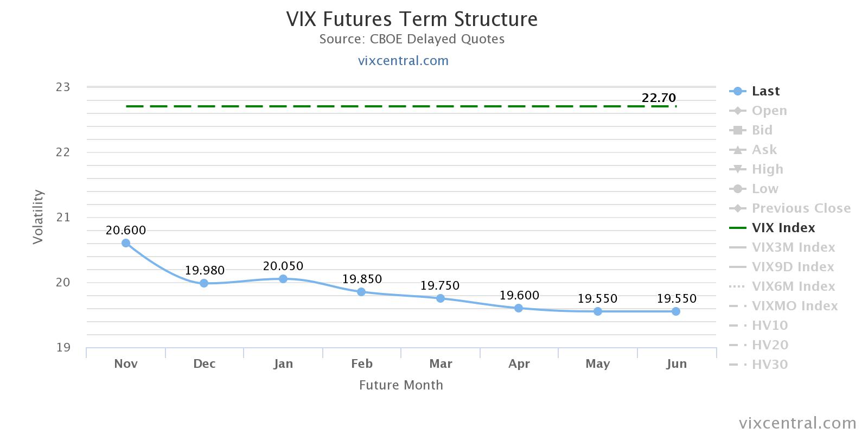The width and height of the screenshot is (868, 434).
Task: Click the VIX9D Index legend line icon
Action: pos(737,267)
